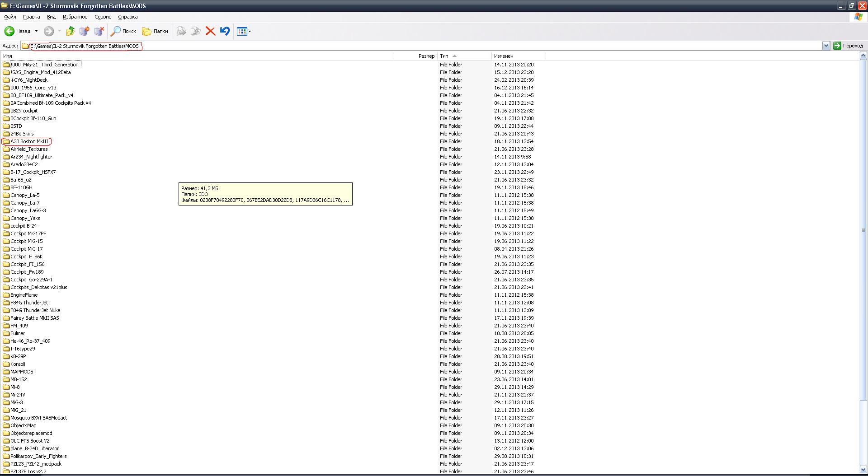Click the scroll up arrow of the file list
Image resolution: width=868 pixels, height=476 pixels.
coord(863,56)
